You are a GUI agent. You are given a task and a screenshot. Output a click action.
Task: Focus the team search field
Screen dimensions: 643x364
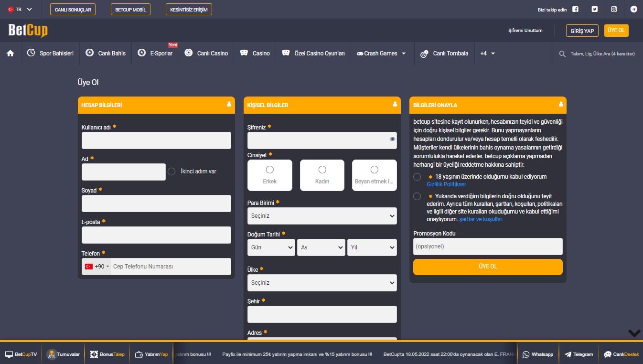click(x=603, y=54)
